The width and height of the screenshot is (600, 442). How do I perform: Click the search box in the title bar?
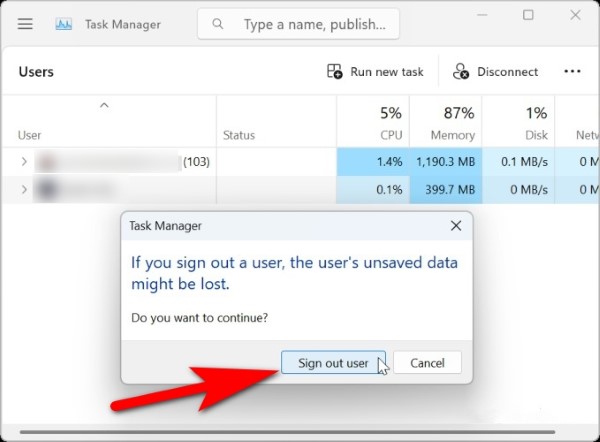pos(298,24)
